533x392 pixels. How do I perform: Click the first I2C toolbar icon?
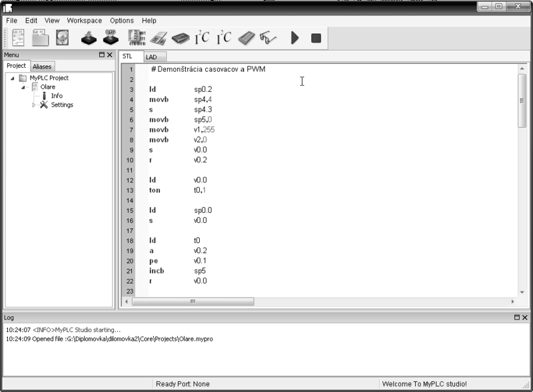(x=202, y=38)
